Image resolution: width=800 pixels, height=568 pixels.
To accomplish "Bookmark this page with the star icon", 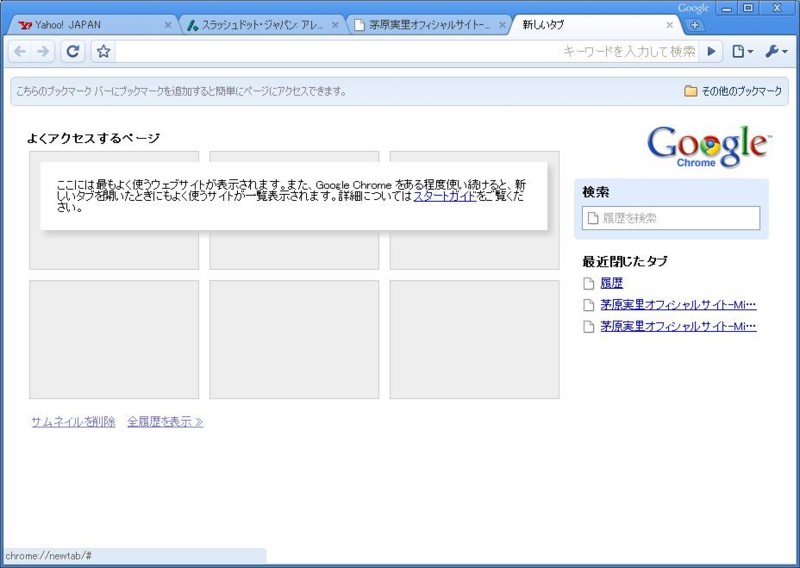I will click(104, 52).
